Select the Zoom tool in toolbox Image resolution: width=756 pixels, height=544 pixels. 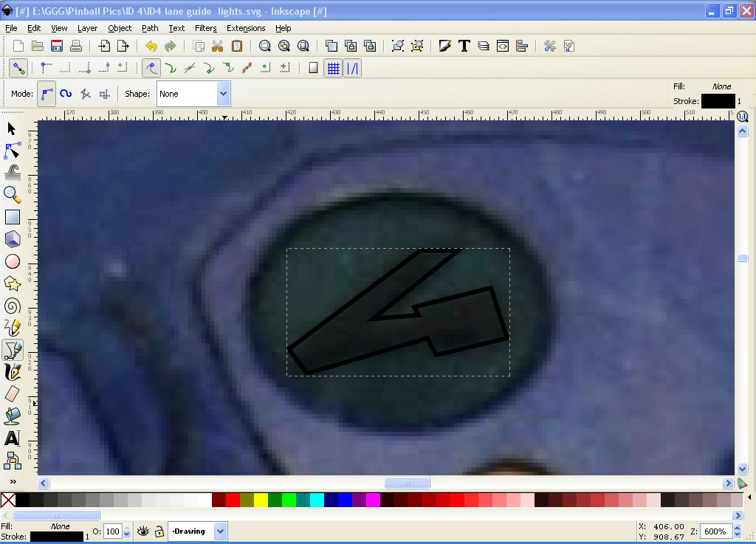point(13,195)
